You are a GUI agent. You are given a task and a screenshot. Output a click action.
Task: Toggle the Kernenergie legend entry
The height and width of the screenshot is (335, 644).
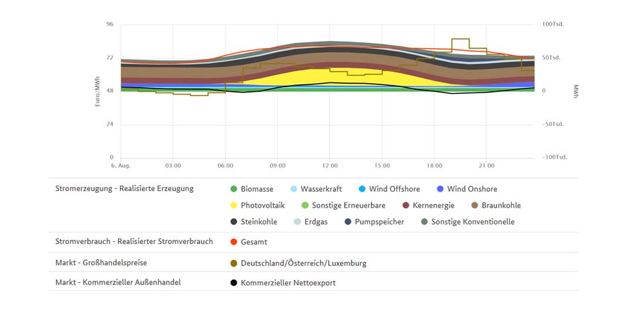pyautogui.click(x=429, y=206)
